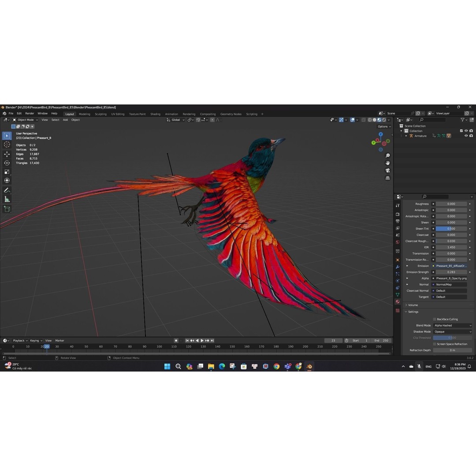Adjust the Emission Strength slider
Screen dimensions: 476x476
click(451, 272)
